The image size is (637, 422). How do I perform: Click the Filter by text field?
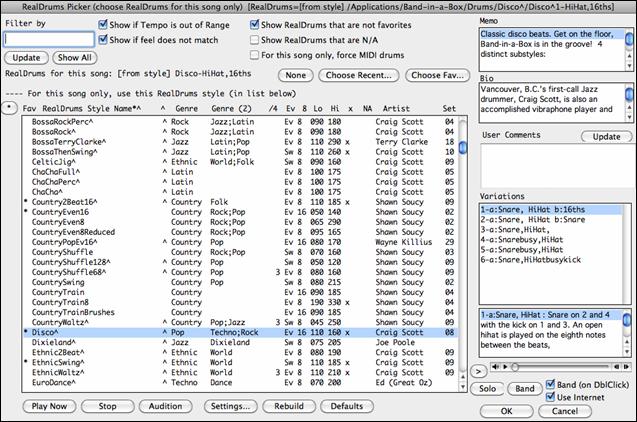tap(49, 40)
